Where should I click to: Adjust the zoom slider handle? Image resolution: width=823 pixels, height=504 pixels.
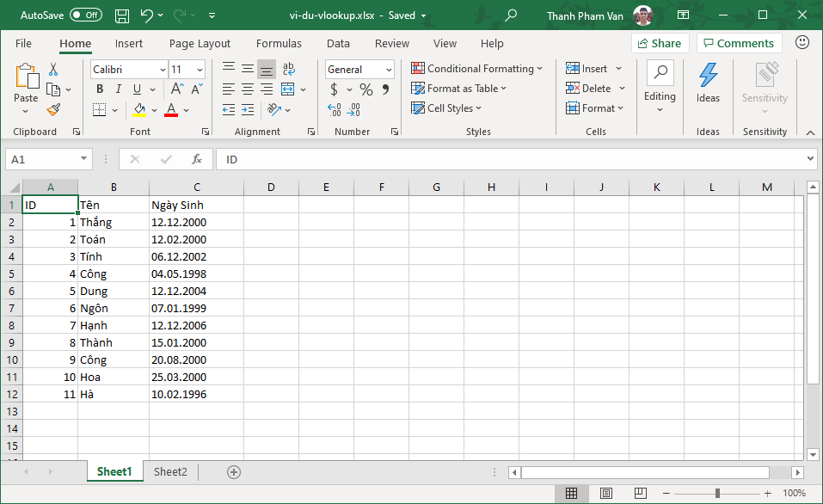pos(717,493)
